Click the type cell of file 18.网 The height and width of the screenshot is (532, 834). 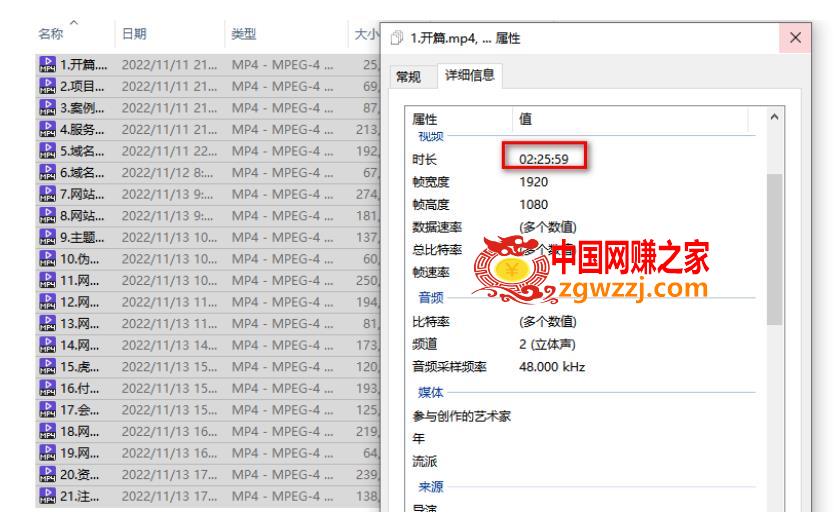[x=282, y=431]
